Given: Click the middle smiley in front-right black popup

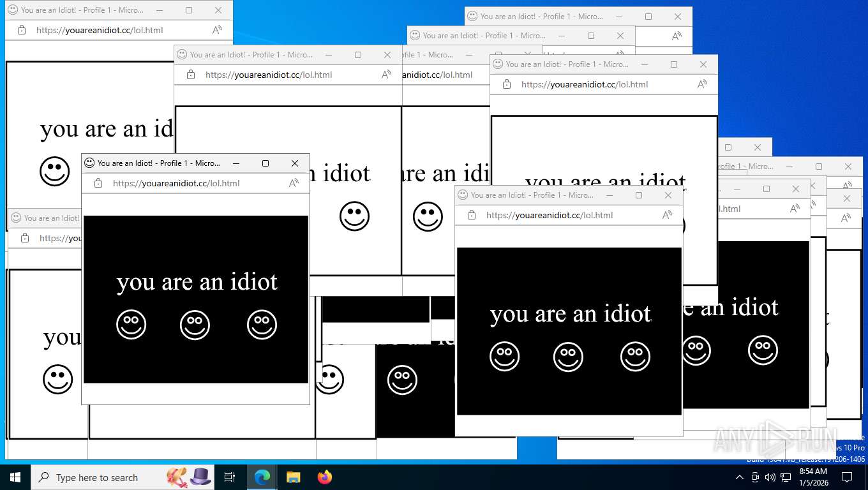Looking at the screenshot, I should pos(568,357).
